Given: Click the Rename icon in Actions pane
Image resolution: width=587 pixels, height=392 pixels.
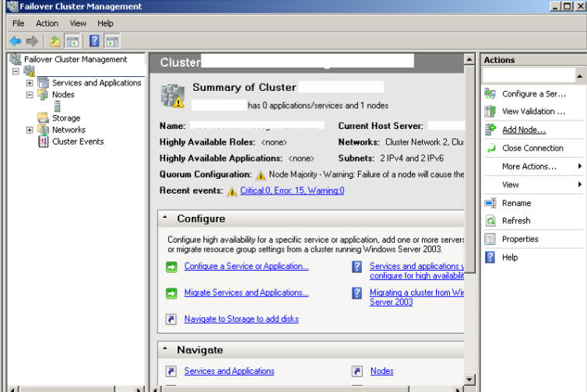Looking at the screenshot, I should pyautogui.click(x=490, y=203).
